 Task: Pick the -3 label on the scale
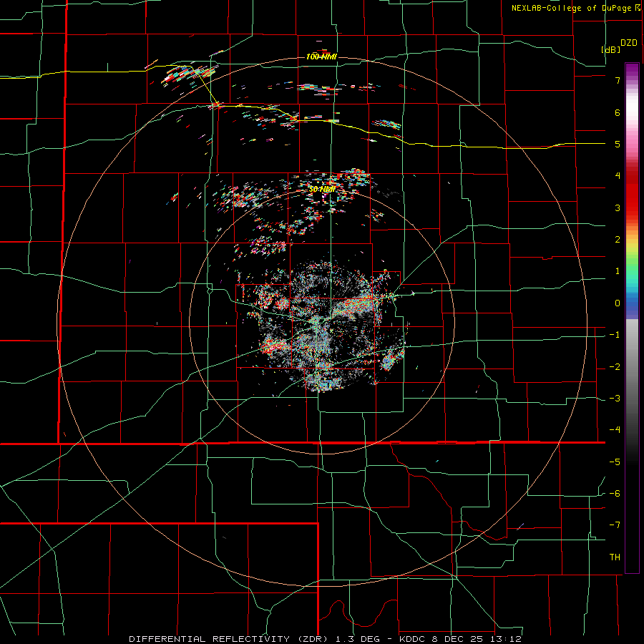coord(615,399)
